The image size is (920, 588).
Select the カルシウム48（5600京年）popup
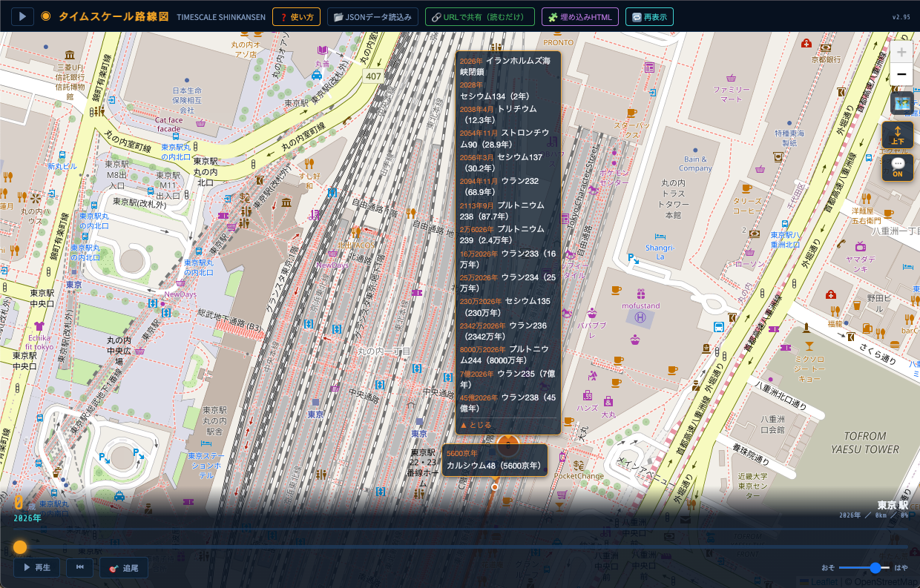pyautogui.click(x=495, y=460)
